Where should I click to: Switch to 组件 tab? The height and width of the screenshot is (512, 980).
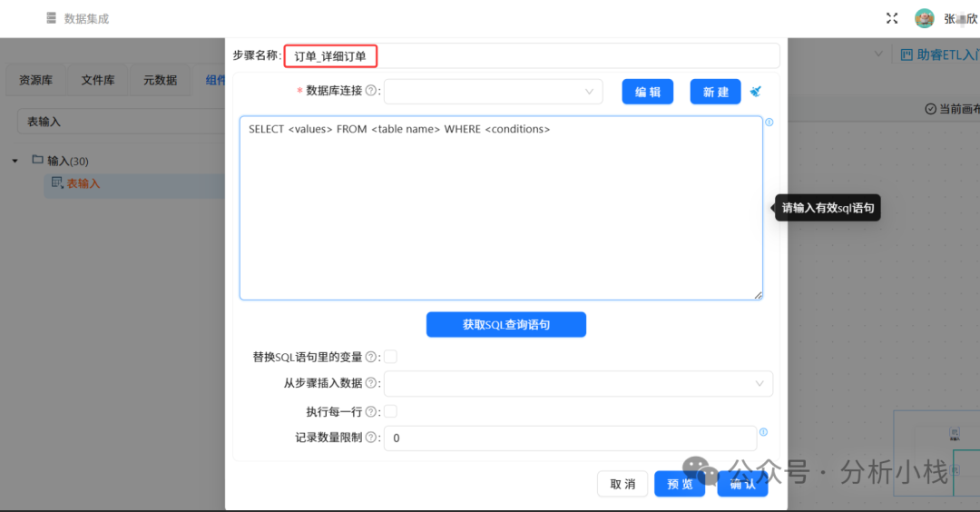[x=215, y=80]
